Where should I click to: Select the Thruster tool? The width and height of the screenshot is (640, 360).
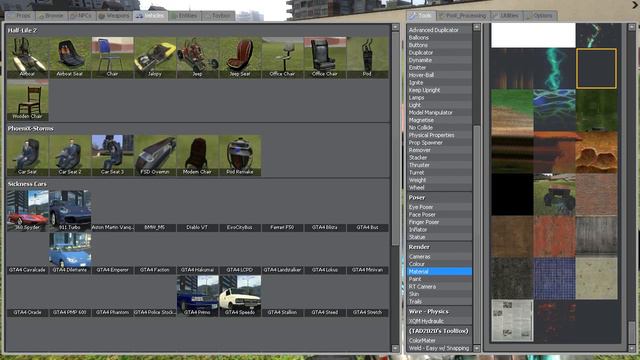[x=439, y=165]
